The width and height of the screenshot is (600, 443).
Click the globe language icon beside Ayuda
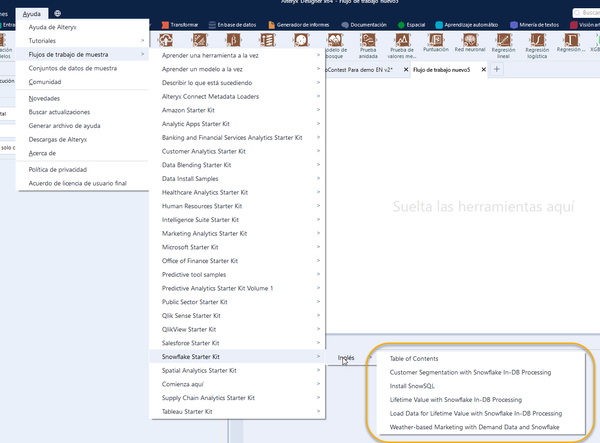click(x=57, y=13)
